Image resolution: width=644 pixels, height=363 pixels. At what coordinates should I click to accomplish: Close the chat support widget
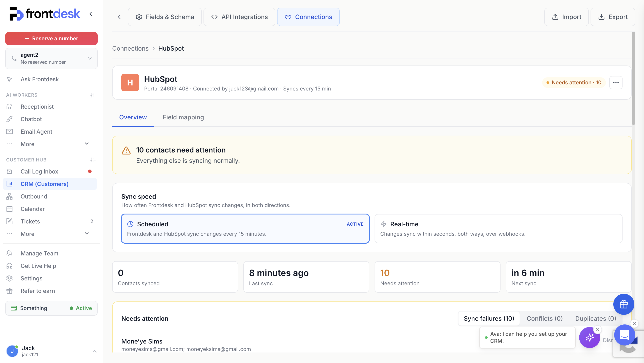point(634,324)
